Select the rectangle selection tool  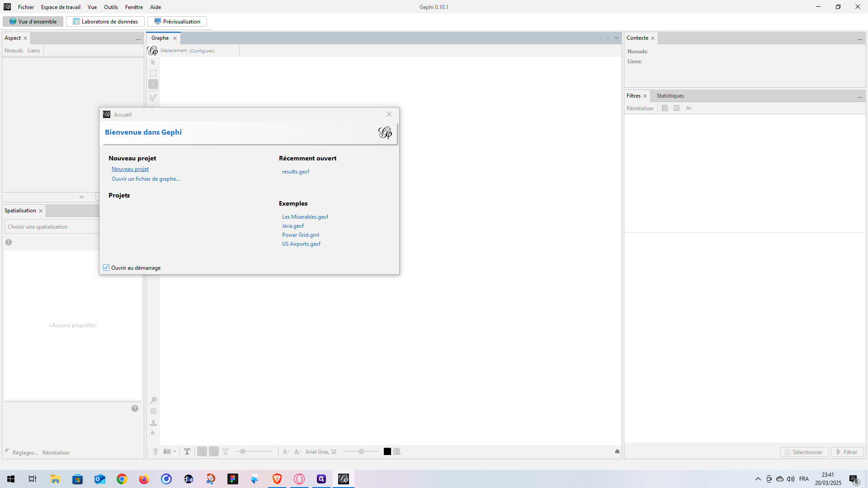[x=153, y=73]
